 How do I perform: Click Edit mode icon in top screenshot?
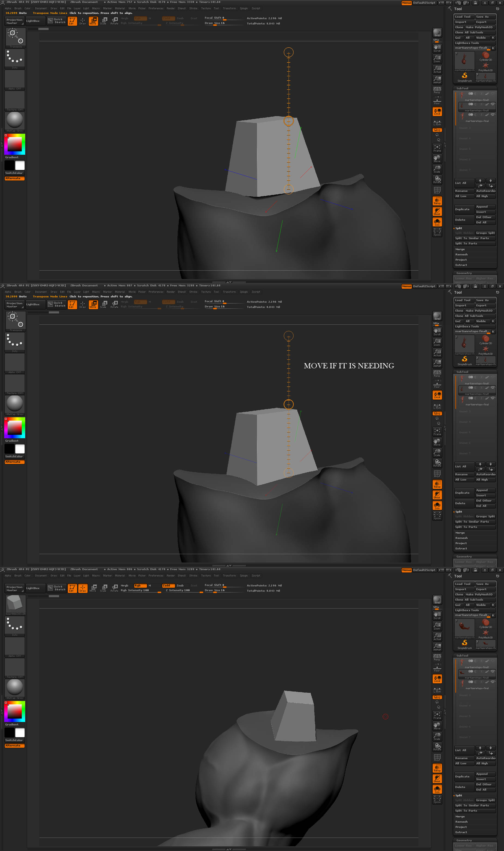(x=72, y=21)
